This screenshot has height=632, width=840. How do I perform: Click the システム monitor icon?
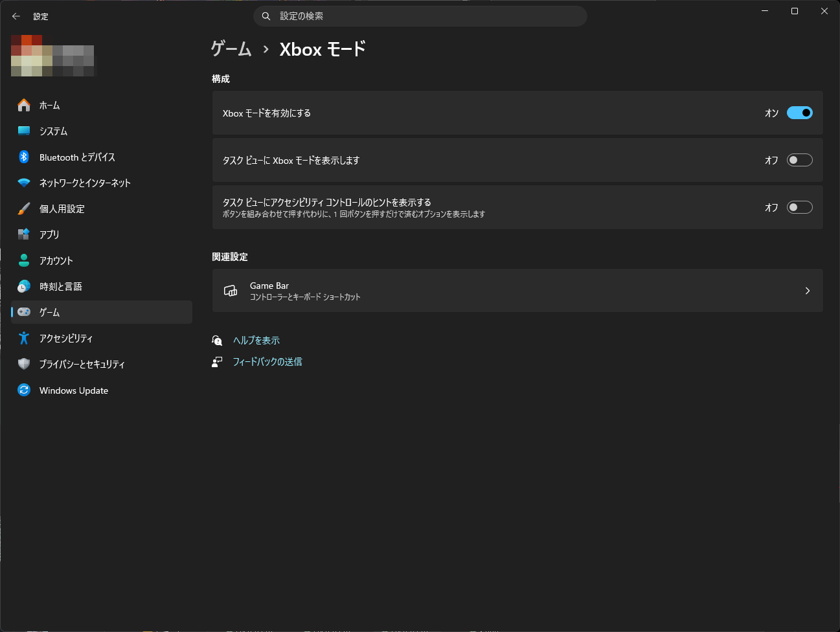(24, 131)
